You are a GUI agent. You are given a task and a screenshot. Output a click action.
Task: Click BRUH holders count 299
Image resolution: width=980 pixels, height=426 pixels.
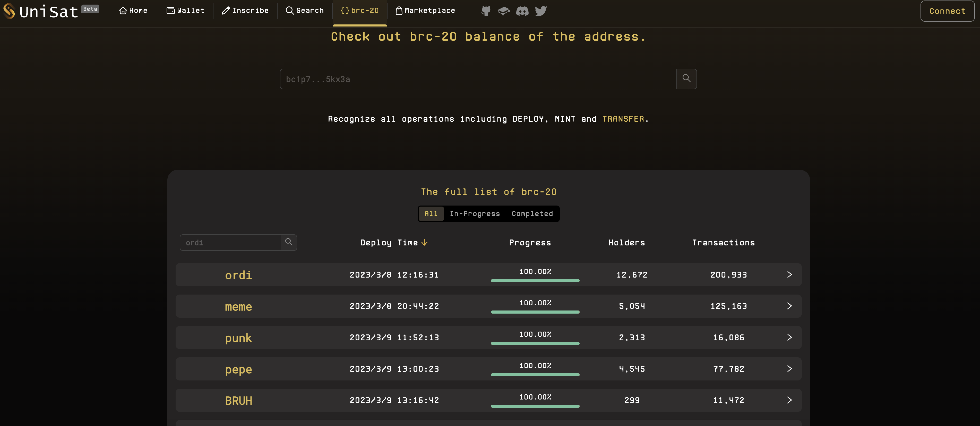click(632, 400)
